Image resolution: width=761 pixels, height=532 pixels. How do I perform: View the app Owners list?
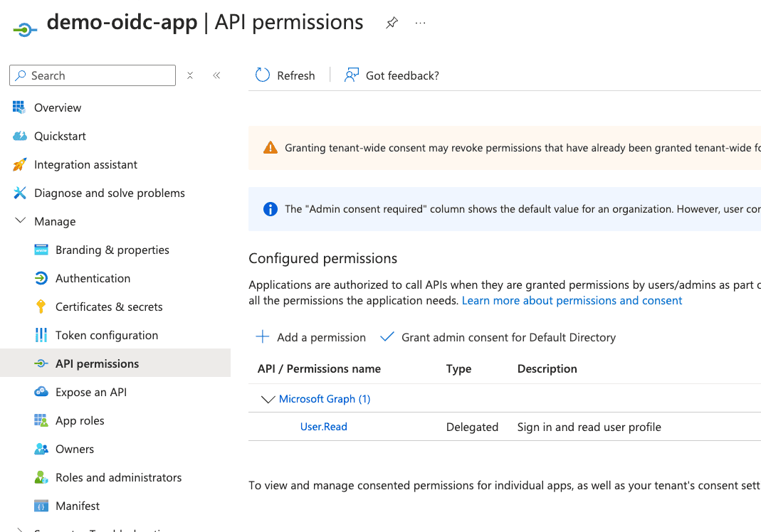click(75, 449)
